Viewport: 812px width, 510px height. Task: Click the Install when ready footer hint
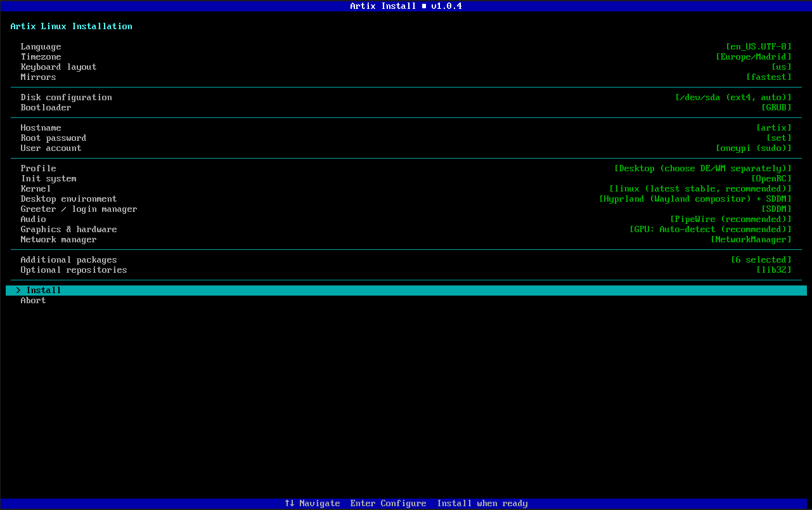(x=482, y=504)
